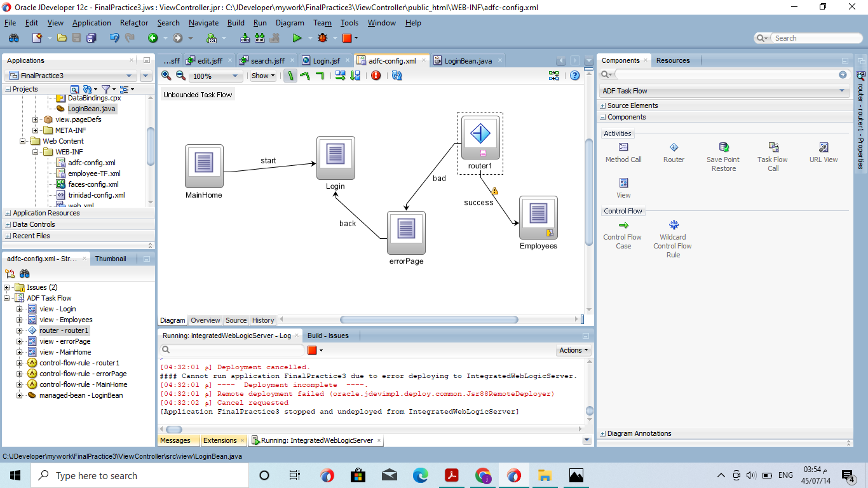Screen dimensions: 868x488
Task: Select the Control Flow Case component
Action: click(623, 234)
